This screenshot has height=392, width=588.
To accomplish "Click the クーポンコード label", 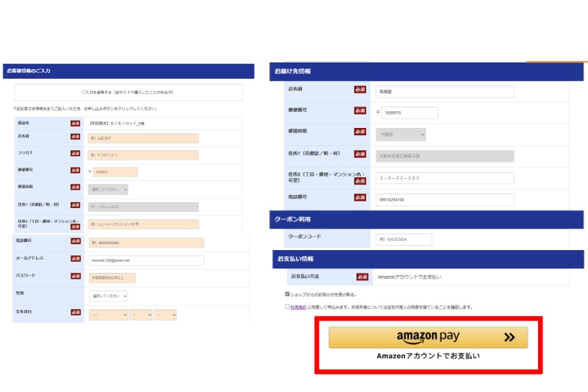I will click(x=304, y=237).
